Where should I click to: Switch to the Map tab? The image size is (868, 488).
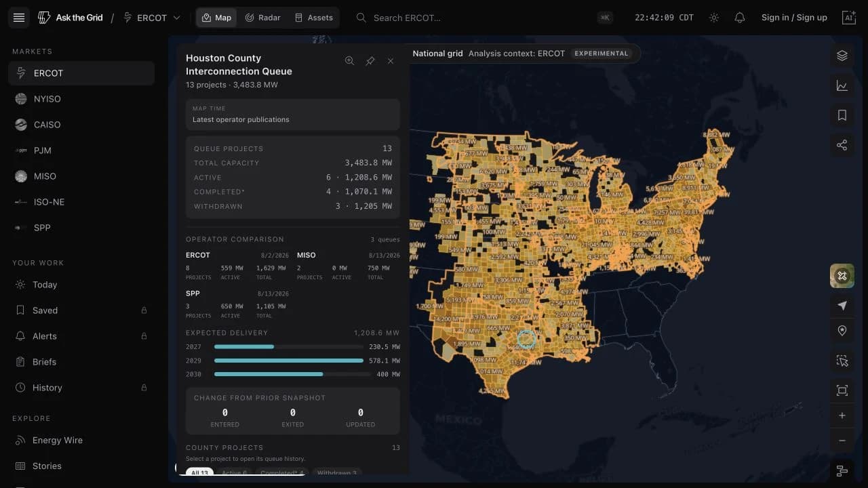coord(216,18)
